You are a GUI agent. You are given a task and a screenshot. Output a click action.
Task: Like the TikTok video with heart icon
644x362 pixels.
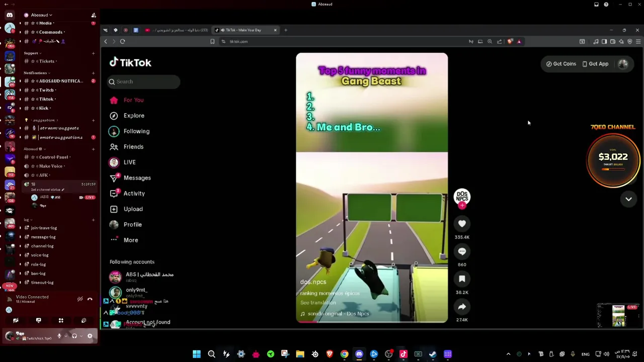462,224
